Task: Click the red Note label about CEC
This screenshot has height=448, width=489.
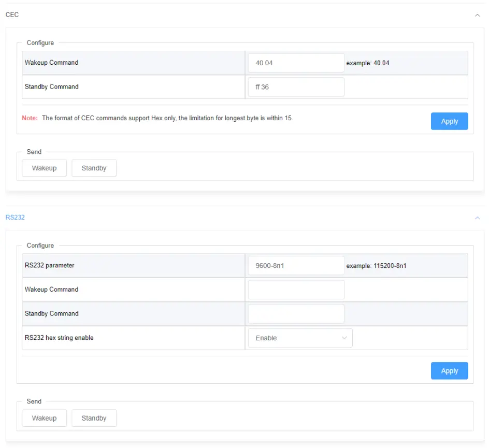Action: pos(30,118)
